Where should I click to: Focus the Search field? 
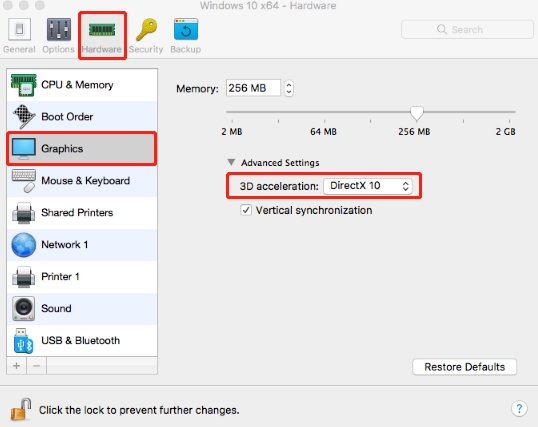[x=467, y=30]
